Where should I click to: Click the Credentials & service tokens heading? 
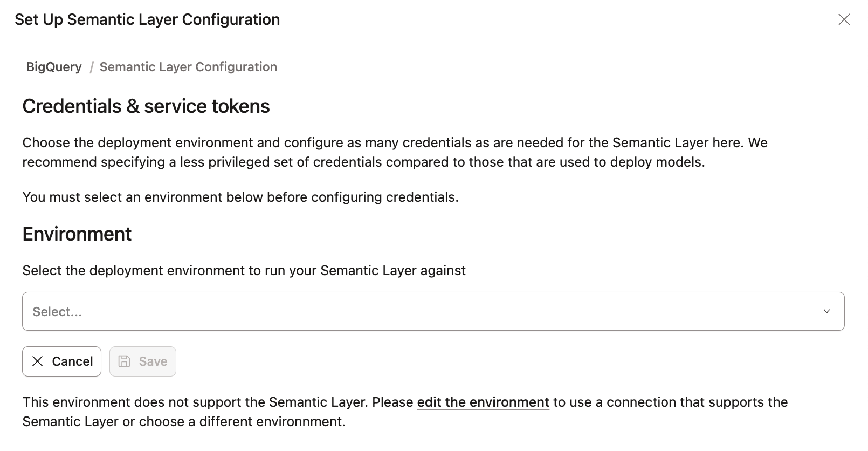click(x=146, y=106)
